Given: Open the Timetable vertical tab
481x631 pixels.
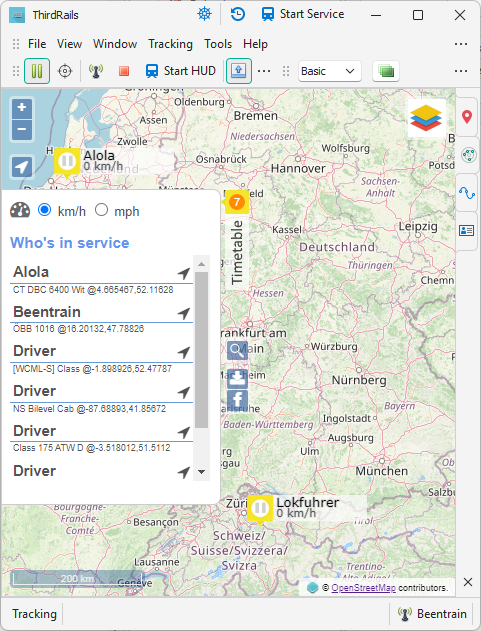Looking at the screenshot, I should (x=237, y=252).
